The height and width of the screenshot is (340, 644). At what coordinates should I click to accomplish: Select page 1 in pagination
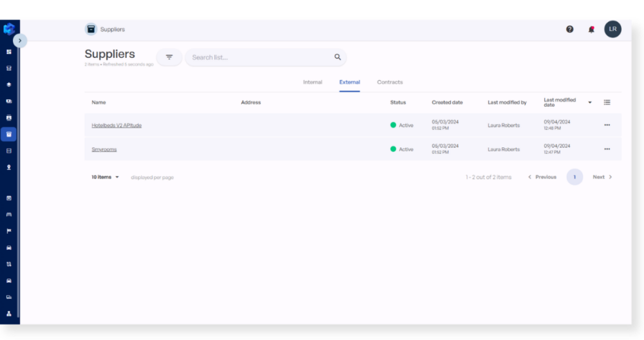tap(574, 177)
